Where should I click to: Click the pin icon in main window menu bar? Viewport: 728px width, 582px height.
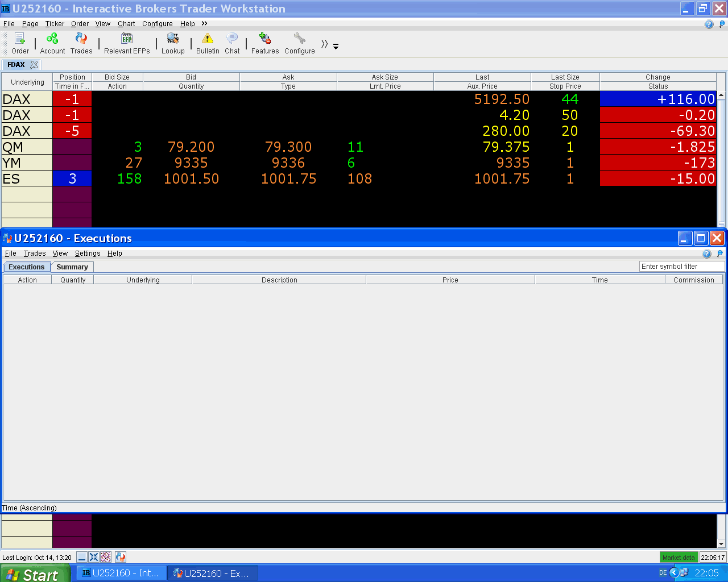click(722, 24)
